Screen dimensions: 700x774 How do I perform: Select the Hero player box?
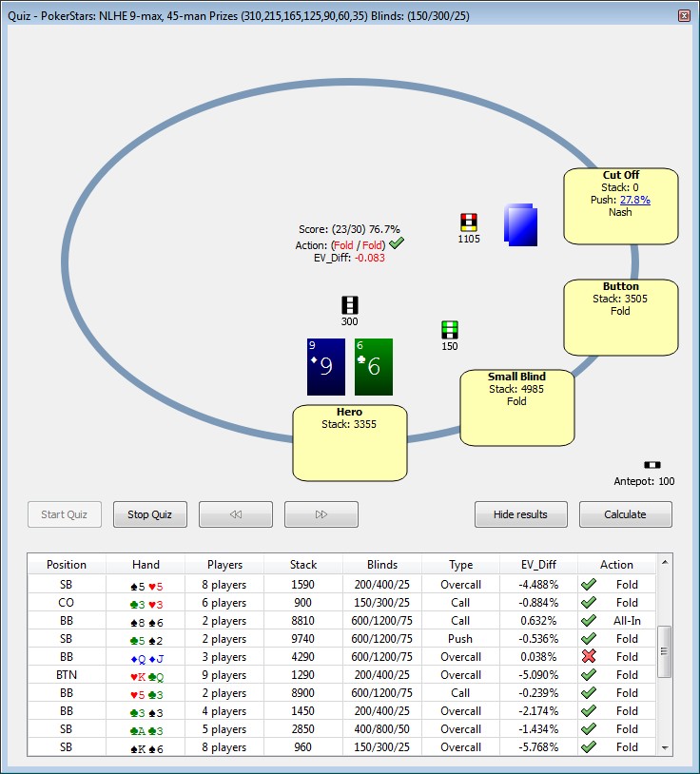(x=349, y=443)
